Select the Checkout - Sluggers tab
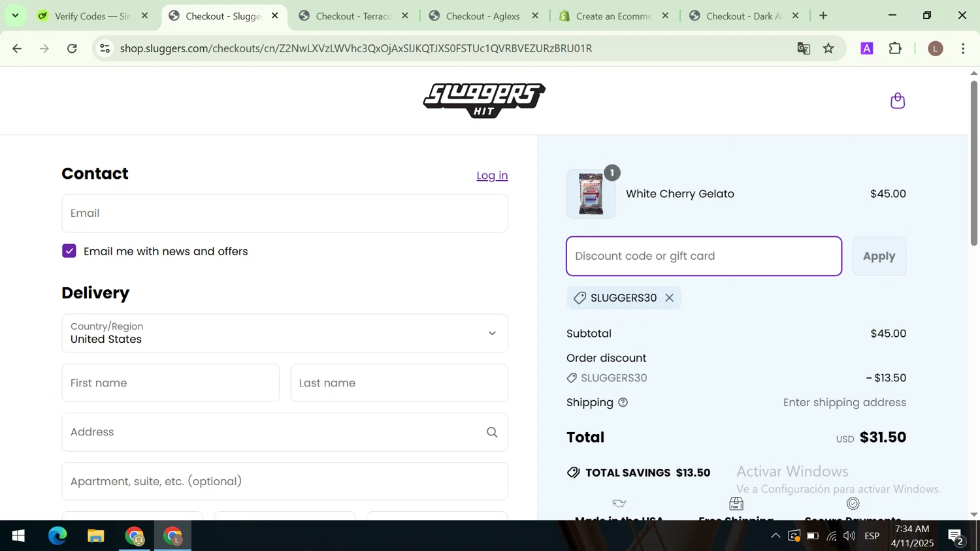Screen dimensions: 980x551 tap(223, 16)
